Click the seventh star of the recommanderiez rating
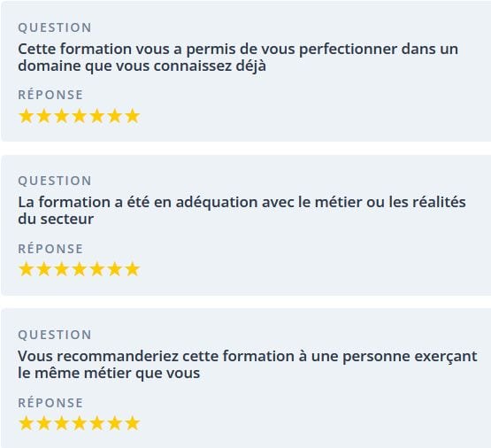This screenshot has width=491, height=448. 133,423
